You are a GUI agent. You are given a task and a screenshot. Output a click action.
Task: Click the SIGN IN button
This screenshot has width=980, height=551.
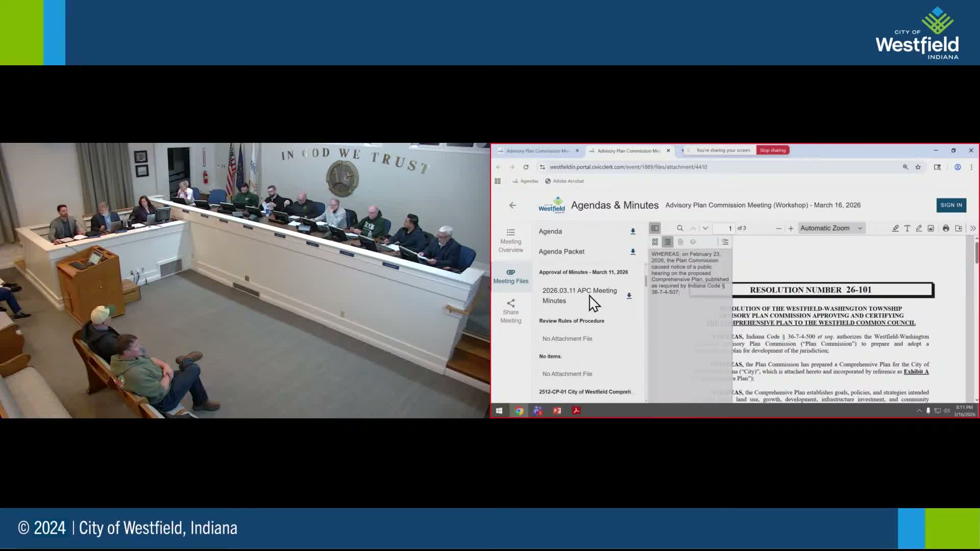click(951, 205)
